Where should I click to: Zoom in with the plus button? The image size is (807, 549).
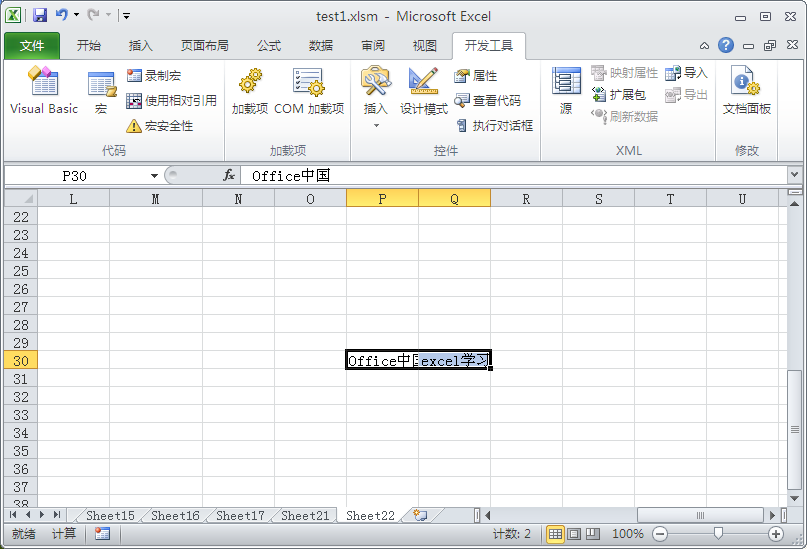(x=776, y=534)
